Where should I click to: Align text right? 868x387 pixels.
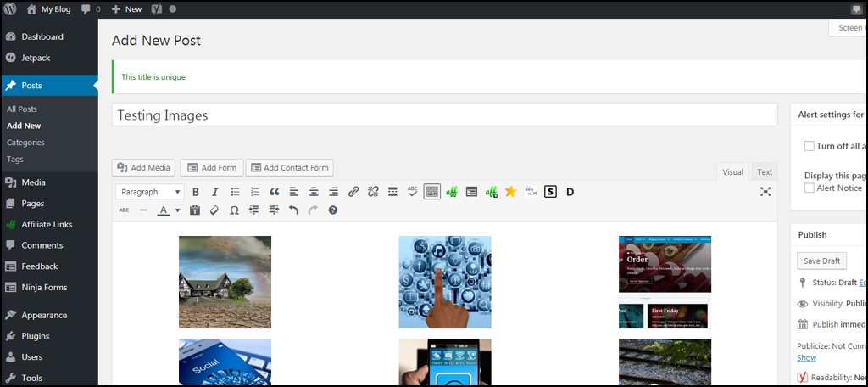click(x=333, y=192)
